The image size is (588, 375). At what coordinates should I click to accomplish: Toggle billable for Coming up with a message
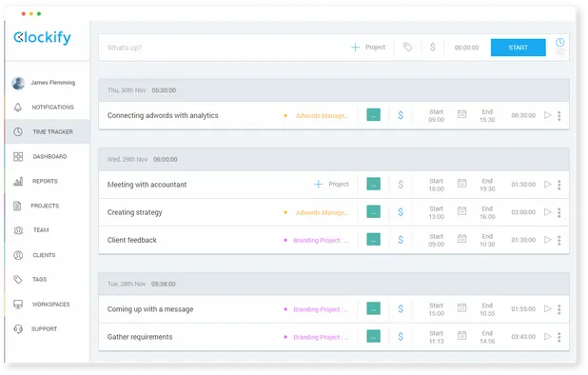tap(401, 308)
